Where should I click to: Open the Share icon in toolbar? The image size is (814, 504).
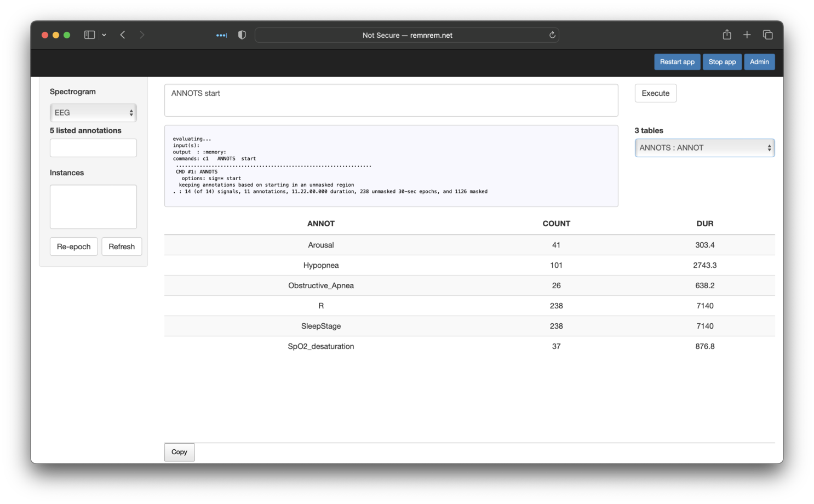(x=727, y=35)
